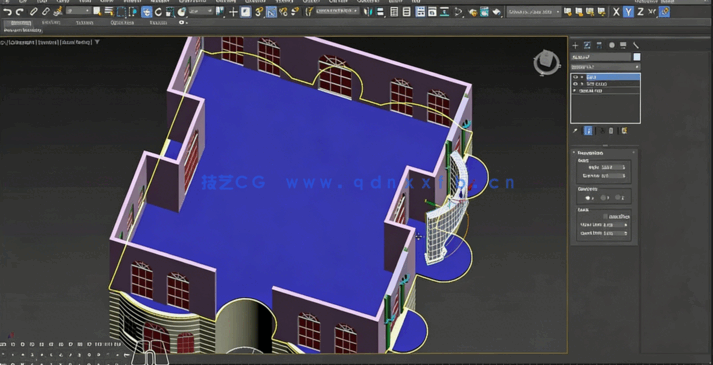
Task: Activate the Unlink Selection tool
Action: pyautogui.click(x=45, y=12)
